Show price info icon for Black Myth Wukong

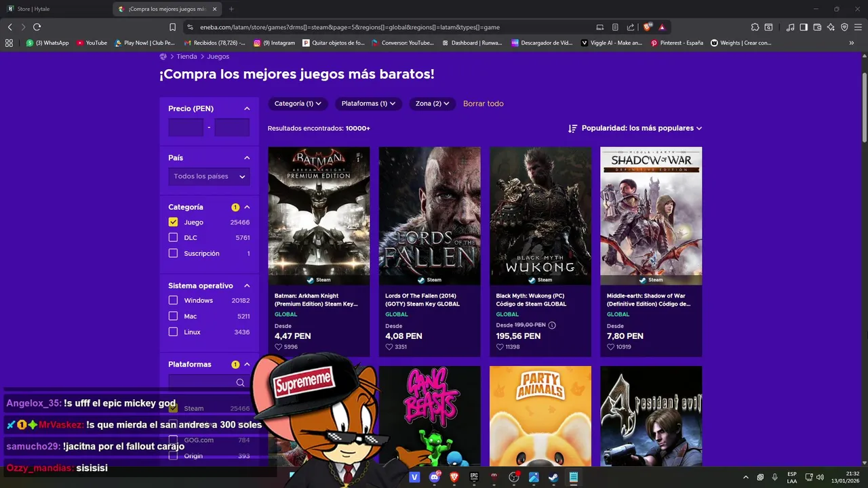coord(552,325)
